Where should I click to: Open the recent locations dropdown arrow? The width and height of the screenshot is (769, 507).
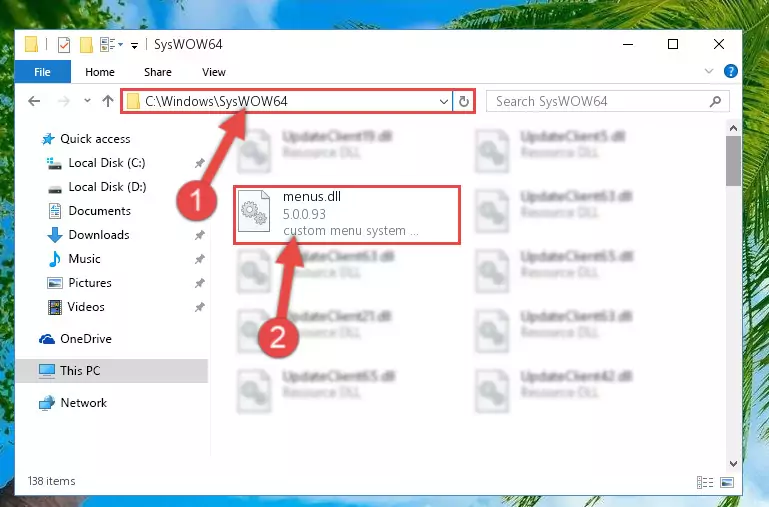point(87,101)
